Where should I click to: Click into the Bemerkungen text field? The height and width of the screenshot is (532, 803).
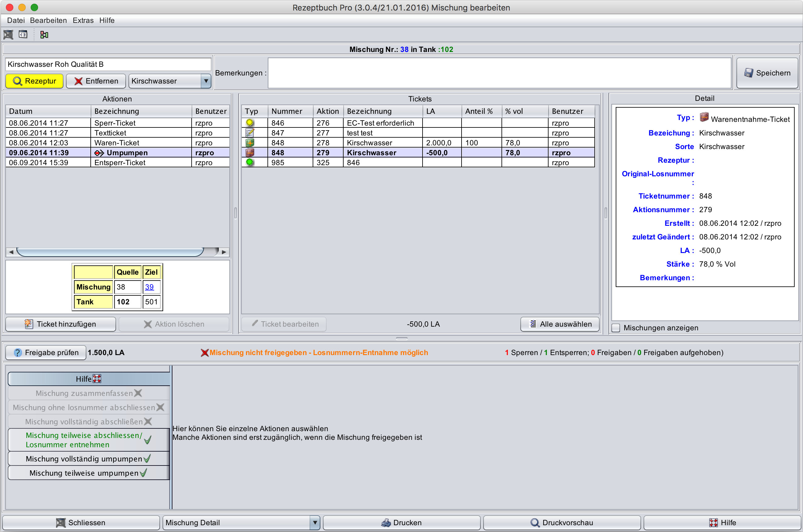(499, 73)
